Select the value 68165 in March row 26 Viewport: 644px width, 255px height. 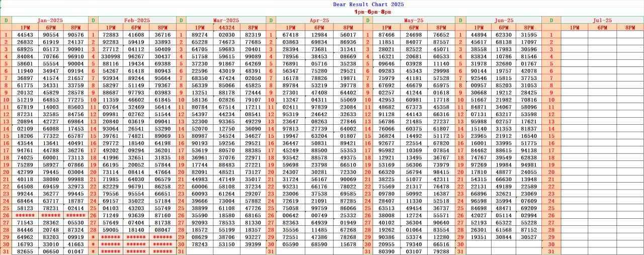(x=253, y=215)
